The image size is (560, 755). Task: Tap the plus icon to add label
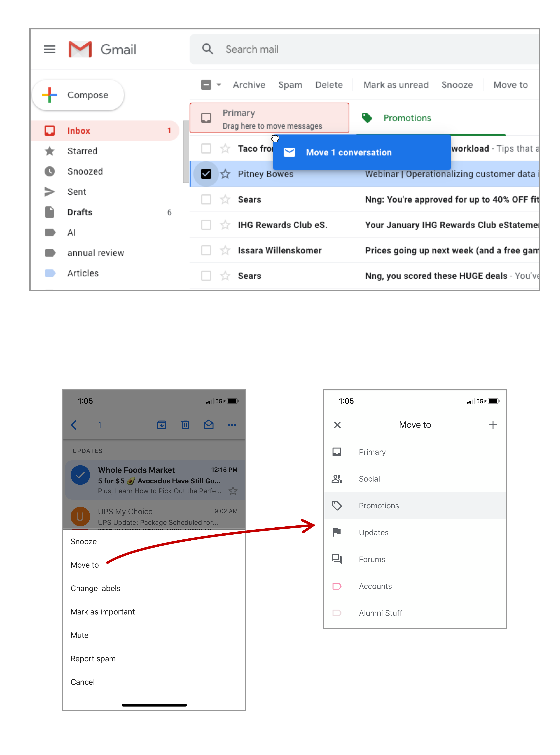[493, 425]
